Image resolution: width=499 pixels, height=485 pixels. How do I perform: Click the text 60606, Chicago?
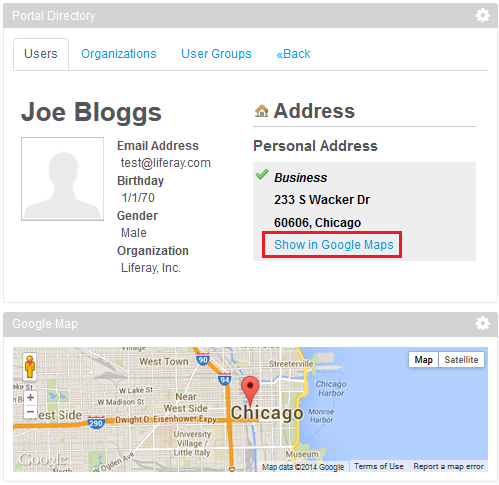coord(317,222)
